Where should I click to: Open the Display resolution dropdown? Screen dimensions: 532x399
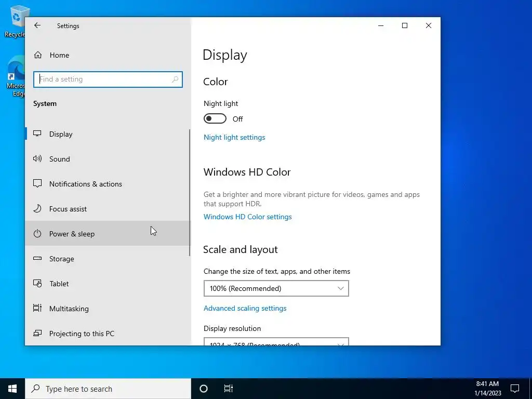pos(276,341)
